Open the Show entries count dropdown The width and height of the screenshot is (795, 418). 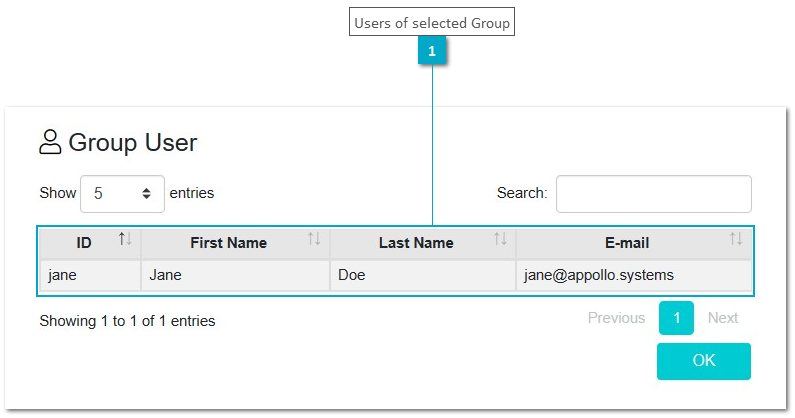click(x=122, y=194)
